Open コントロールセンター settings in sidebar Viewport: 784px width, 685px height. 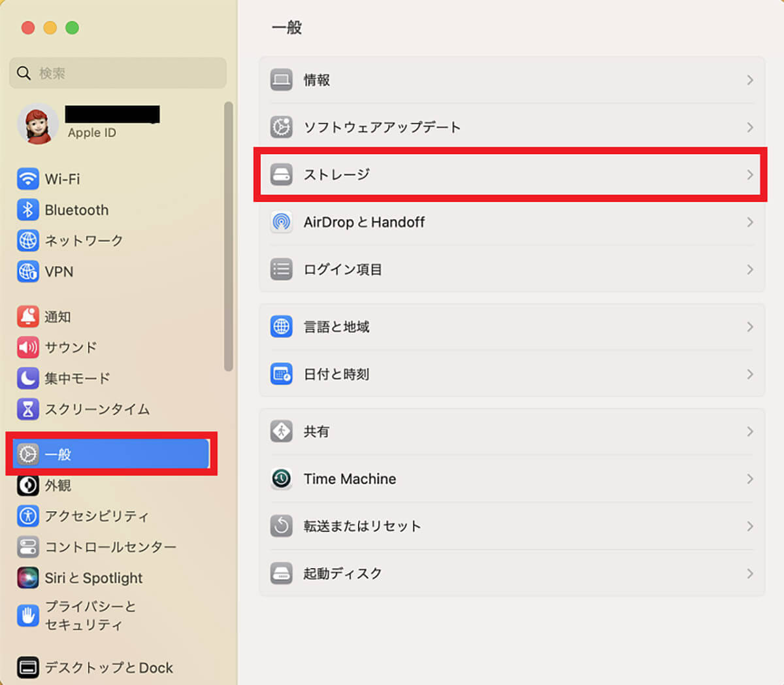pyautogui.click(x=110, y=547)
